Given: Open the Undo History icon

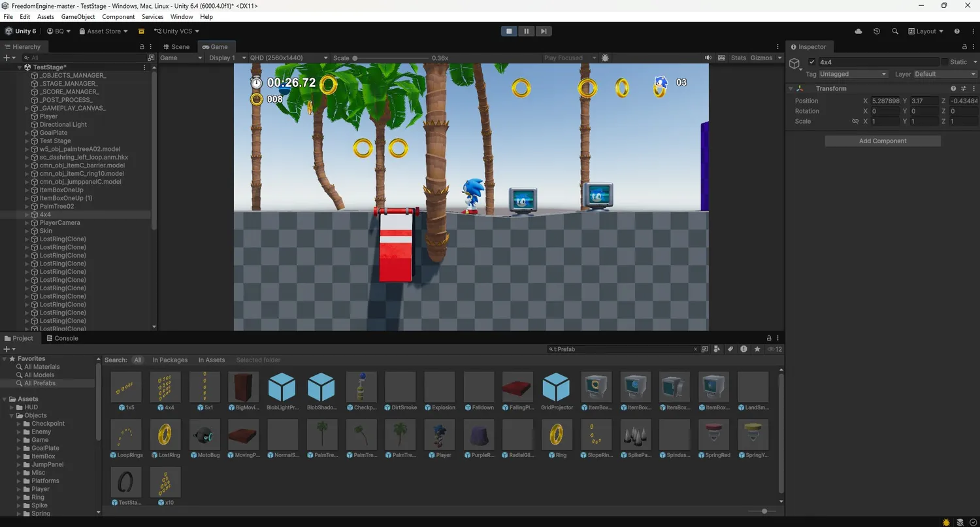Looking at the screenshot, I should pyautogui.click(x=877, y=31).
